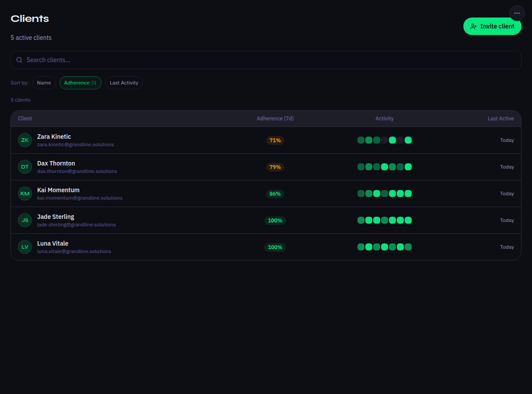Screen dimensions: 532x394
Task: Focus the Search clients input field
Action: tap(266, 60)
